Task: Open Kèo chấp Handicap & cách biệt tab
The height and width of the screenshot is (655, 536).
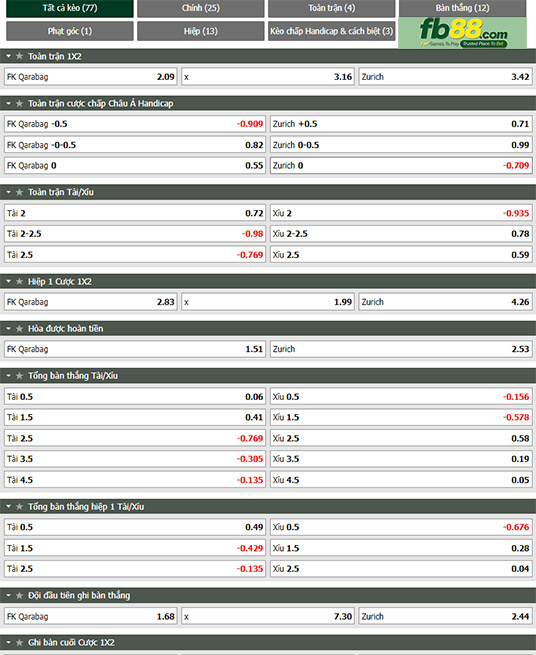Action: point(331,31)
